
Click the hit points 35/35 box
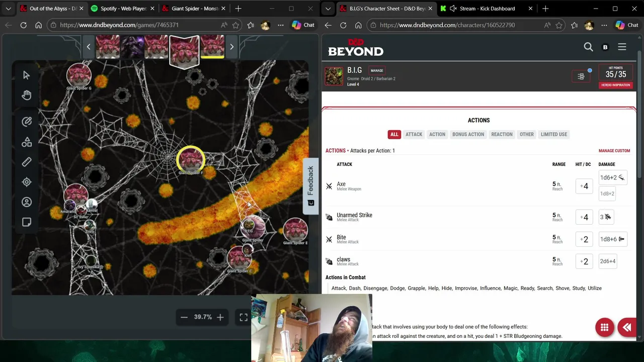coord(616,72)
